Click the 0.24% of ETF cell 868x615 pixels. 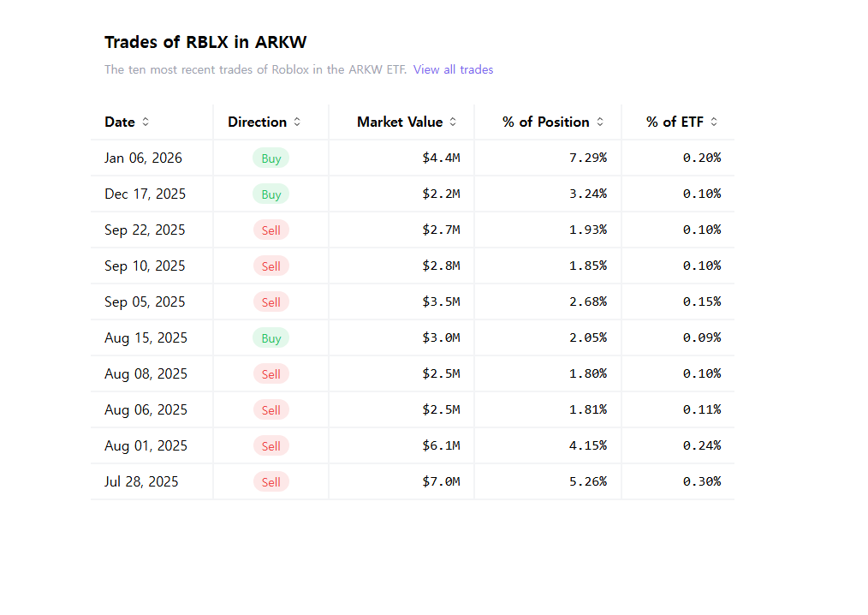click(702, 445)
